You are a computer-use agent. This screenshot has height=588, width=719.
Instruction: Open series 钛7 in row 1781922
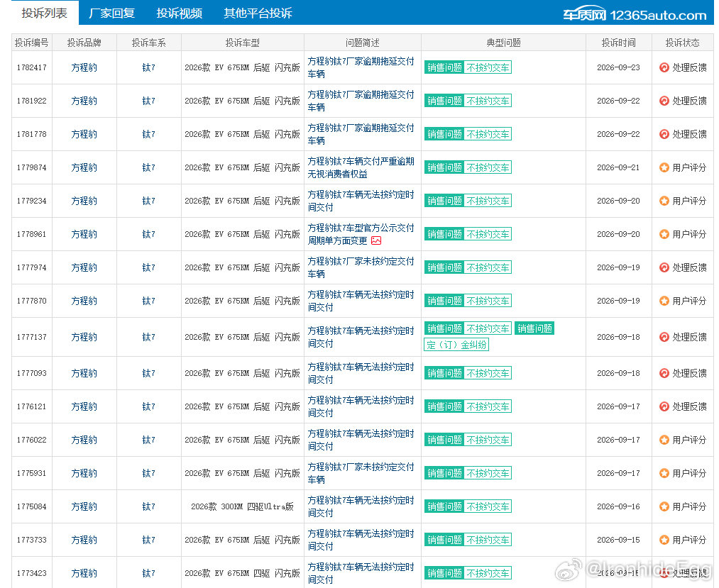pyautogui.click(x=148, y=101)
